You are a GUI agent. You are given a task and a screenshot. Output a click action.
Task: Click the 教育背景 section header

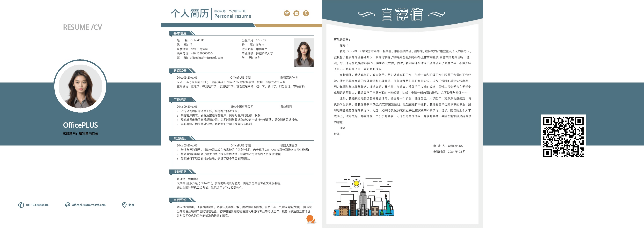[x=180, y=71]
